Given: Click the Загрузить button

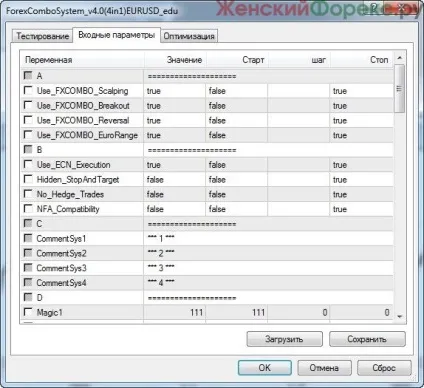Looking at the screenshot, I should [284, 339].
